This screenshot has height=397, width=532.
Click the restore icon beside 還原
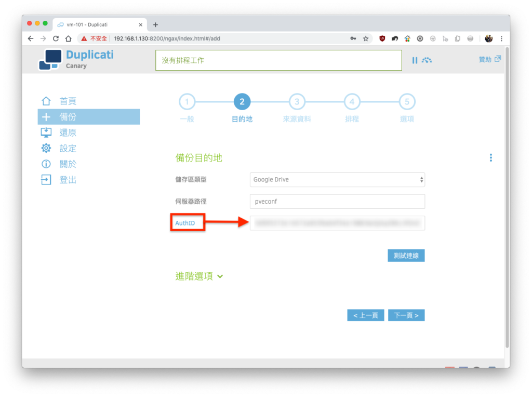point(46,133)
